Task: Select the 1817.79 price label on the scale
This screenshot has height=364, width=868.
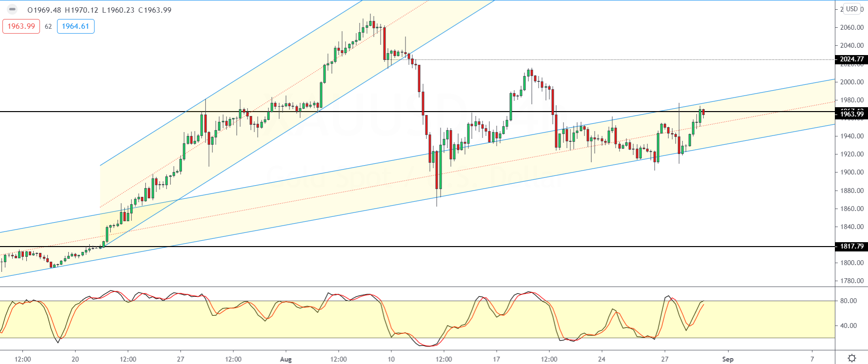Action: pyautogui.click(x=851, y=247)
